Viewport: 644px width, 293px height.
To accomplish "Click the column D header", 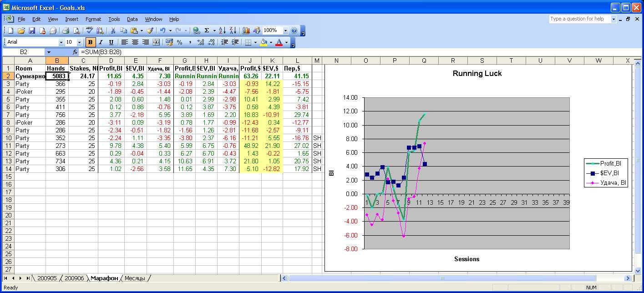I will click(112, 61).
